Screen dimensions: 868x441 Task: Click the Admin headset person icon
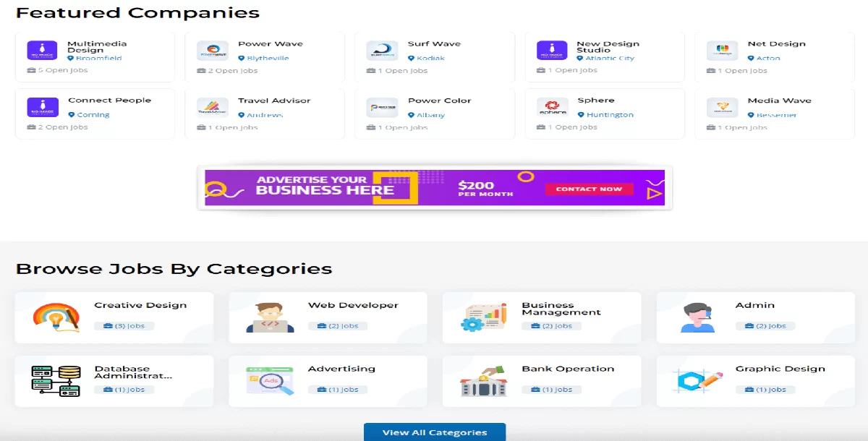click(697, 317)
